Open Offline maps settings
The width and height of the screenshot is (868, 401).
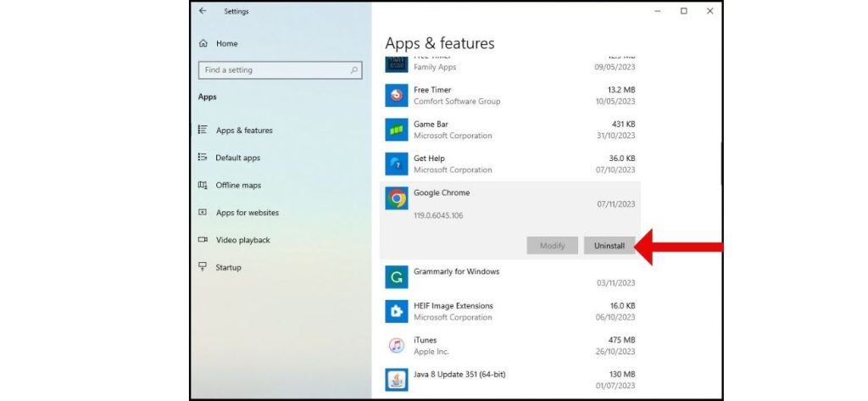pos(238,185)
